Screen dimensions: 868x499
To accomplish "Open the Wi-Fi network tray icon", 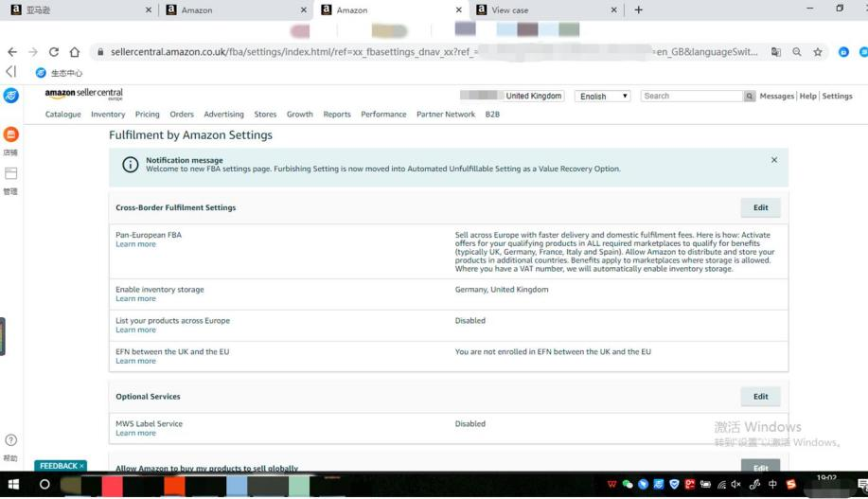I will tap(721, 485).
